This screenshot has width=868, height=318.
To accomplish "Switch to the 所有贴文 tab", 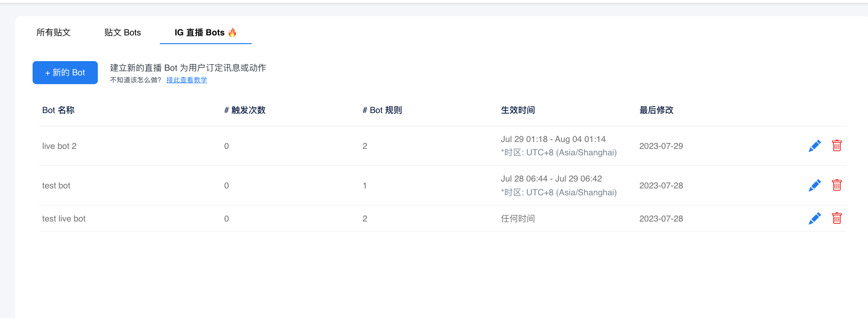I will pyautogui.click(x=53, y=33).
